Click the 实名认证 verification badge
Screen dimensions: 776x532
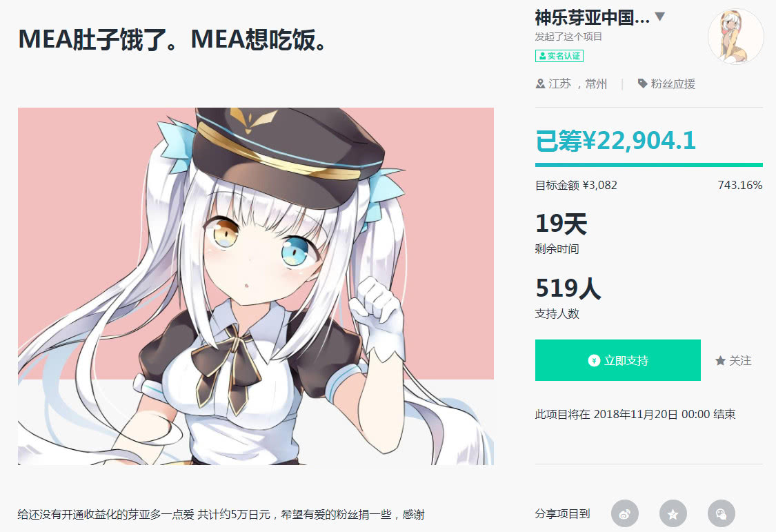pos(559,56)
